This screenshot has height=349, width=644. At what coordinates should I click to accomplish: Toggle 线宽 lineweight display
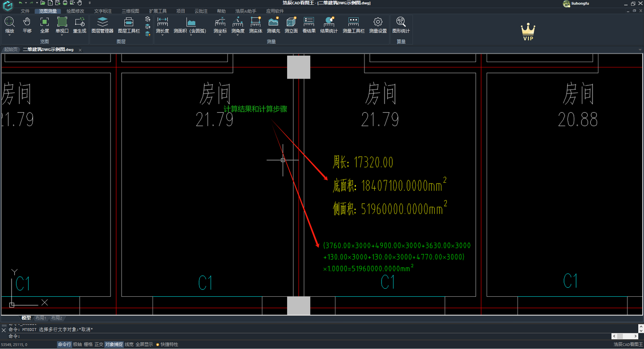pyautogui.click(x=129, y=345)
